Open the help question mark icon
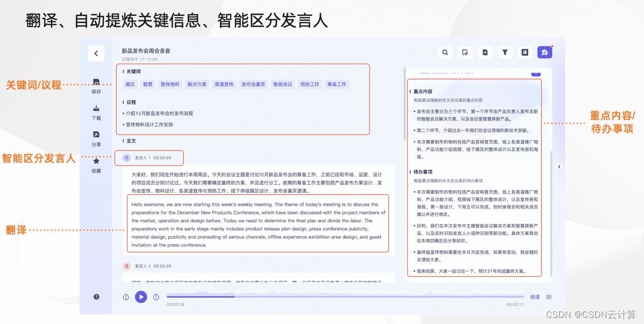The height and width of the screenshot is (324, 644). 96,297
